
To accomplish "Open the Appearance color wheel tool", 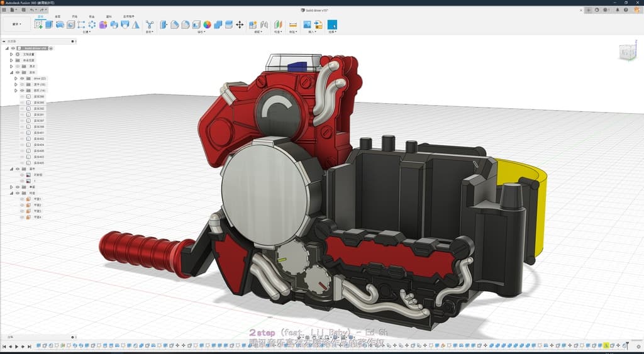I will (207, 25).
